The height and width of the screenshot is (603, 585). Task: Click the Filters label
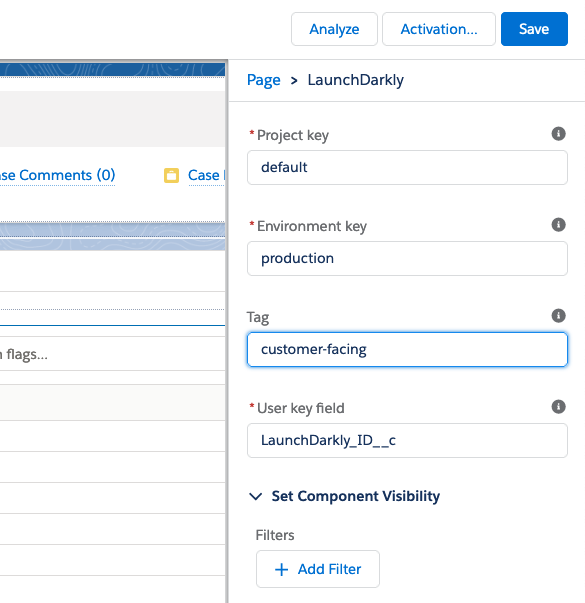pos(275,535)
